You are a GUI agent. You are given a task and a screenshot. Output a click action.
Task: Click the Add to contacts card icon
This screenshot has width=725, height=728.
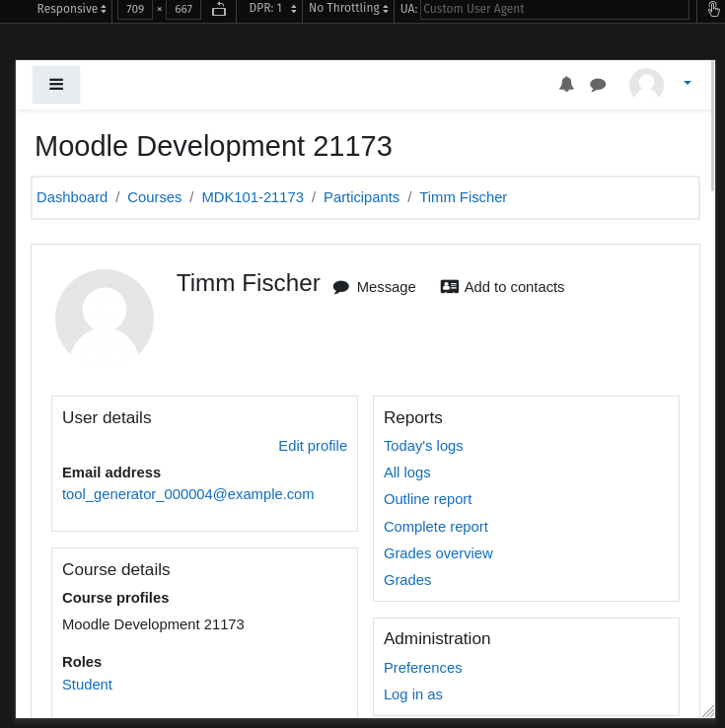point(449,286)
